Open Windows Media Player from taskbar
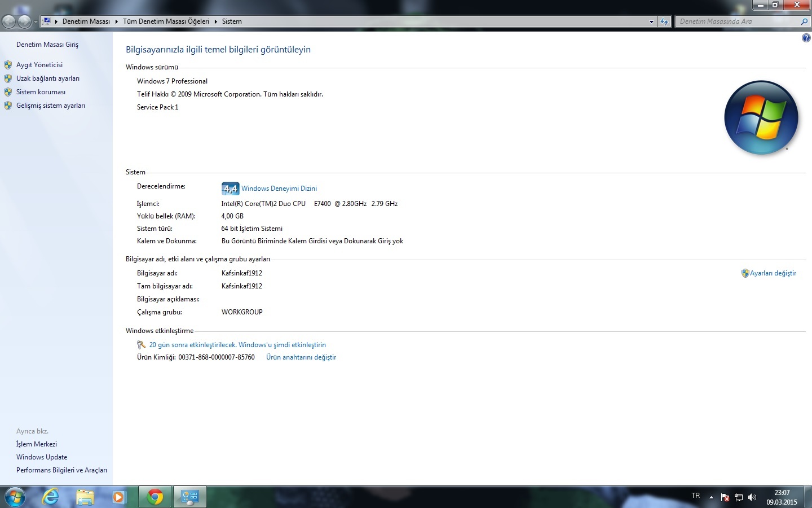The image size is (812, 508). point(119,497)
